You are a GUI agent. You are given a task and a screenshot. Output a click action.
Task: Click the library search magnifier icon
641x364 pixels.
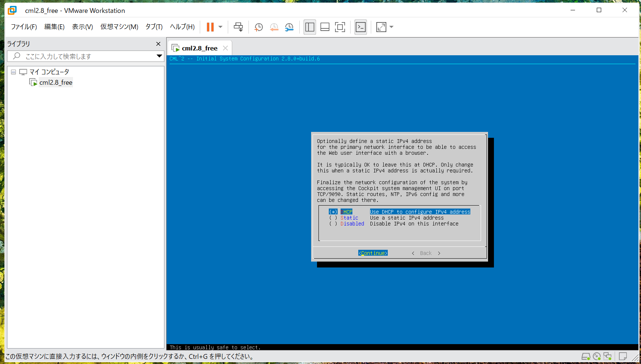click(x=17, y=56)
